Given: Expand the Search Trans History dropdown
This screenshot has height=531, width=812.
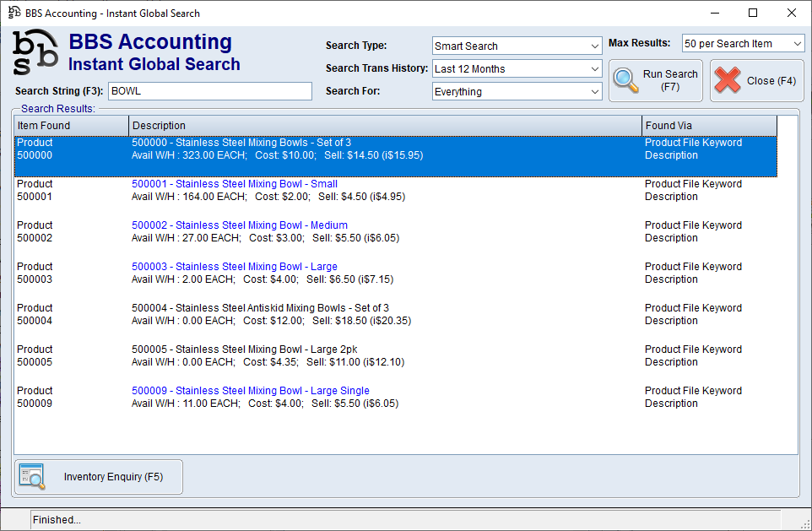Looking at the screenshot, I should point(517,68).
